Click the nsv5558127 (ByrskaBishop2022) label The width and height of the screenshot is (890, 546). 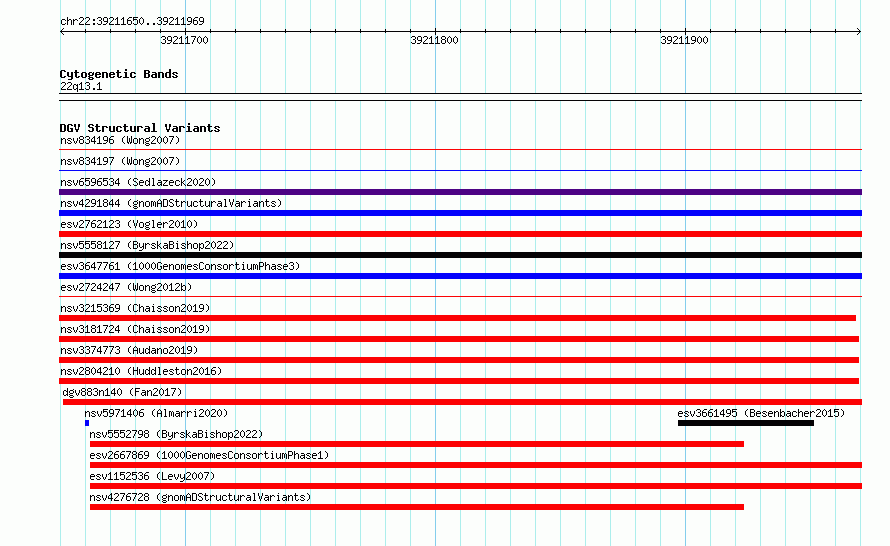click(147, 245)
